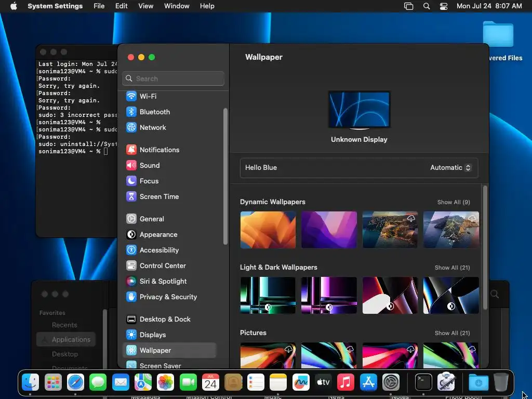532x399 pixels.
Task: Select the third dynamic wallpaper, Catalina coast
Action: (390, 230)
